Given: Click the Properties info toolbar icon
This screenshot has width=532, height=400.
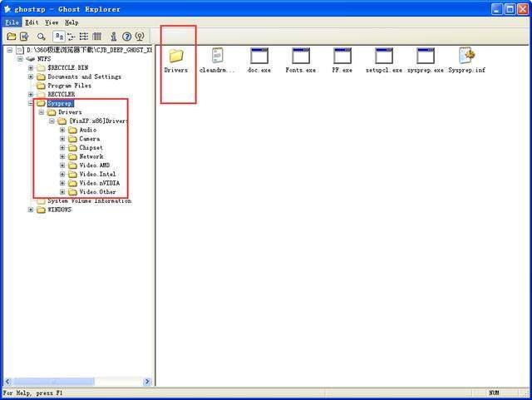Looking at the screenshot, I should tap(114, 37).
